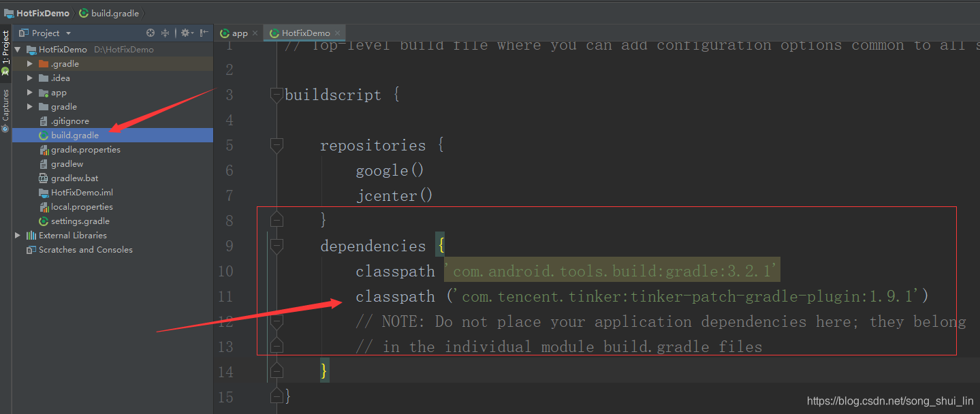Fold the repositories block at line 5
Viewport: 980px width, 414px height.
click(276, 145)
